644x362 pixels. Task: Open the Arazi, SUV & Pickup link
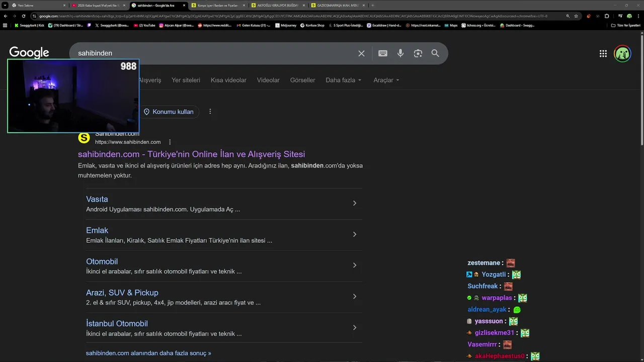(x=122, y=293)
